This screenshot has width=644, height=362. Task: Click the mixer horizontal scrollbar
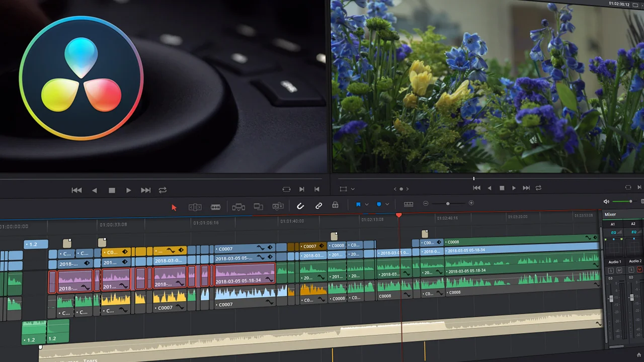(616, 346)
